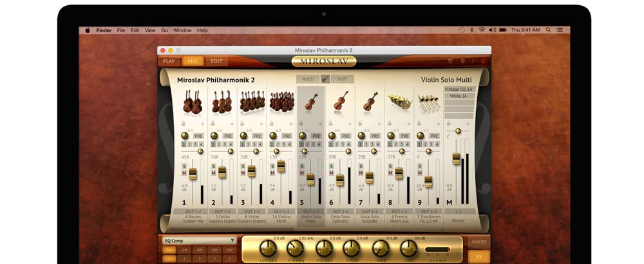Click the lock icon on channel 5
Viewport: 644px width, 264px height.
(301, 123)
